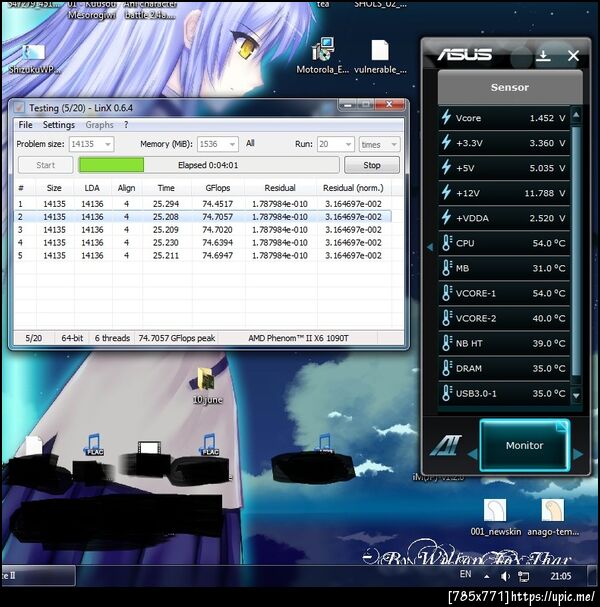Open the File menu in LinX
Screen dimensions: 600x607
[26, 125]
